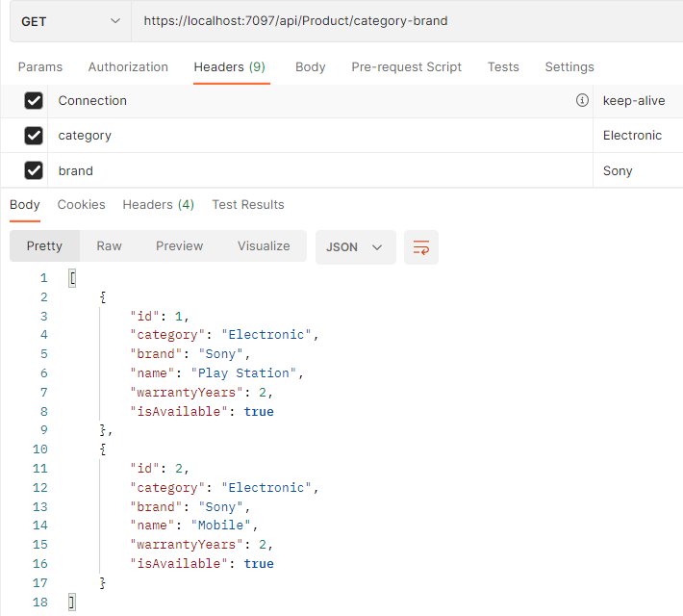Open the request Settings tab
The image size is (683, 616).
coord(569,67)
